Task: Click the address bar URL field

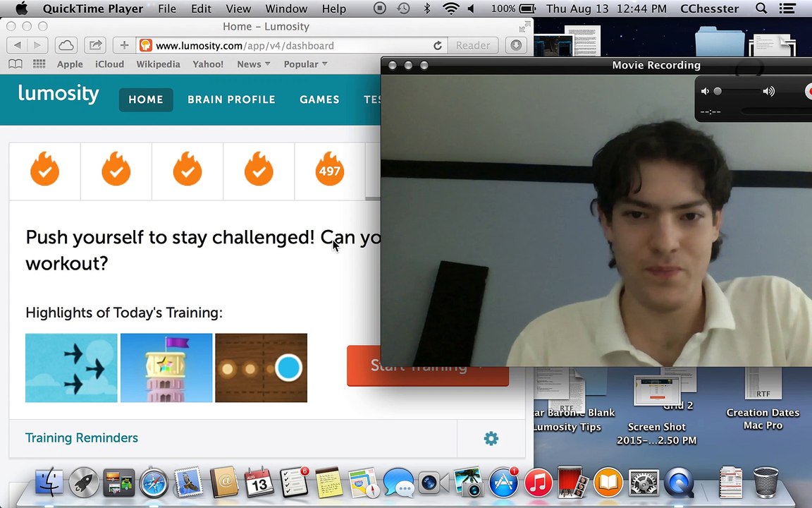Action: point(293,46)
